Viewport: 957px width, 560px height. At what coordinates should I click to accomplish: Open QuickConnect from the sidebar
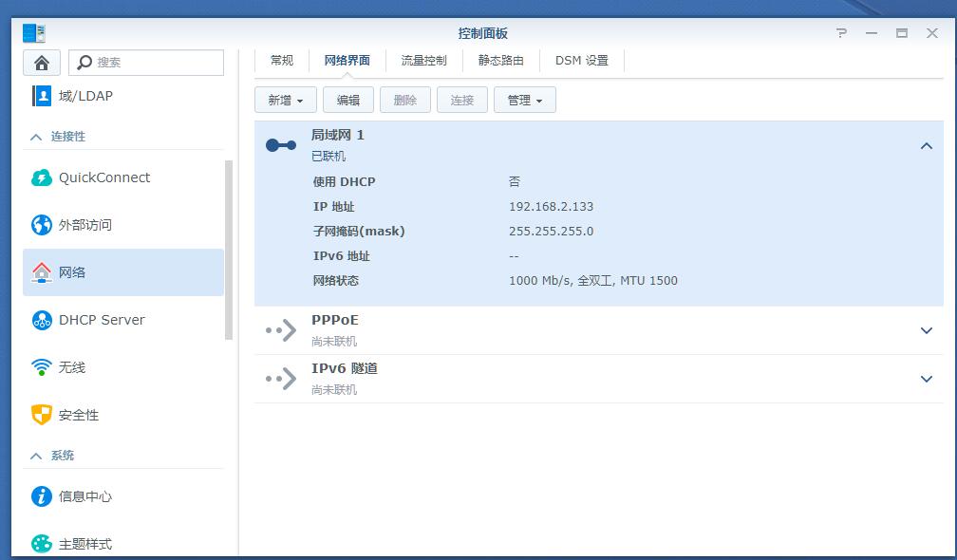[103, 177]
